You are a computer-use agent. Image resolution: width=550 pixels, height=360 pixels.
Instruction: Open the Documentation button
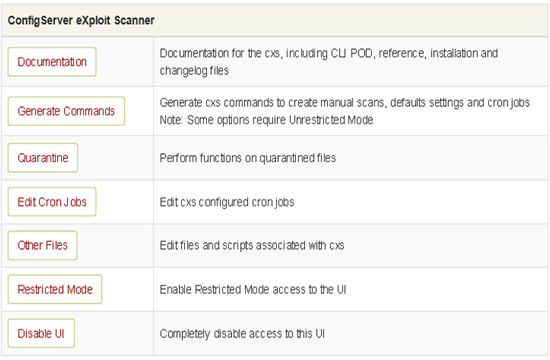coord(52,62)
